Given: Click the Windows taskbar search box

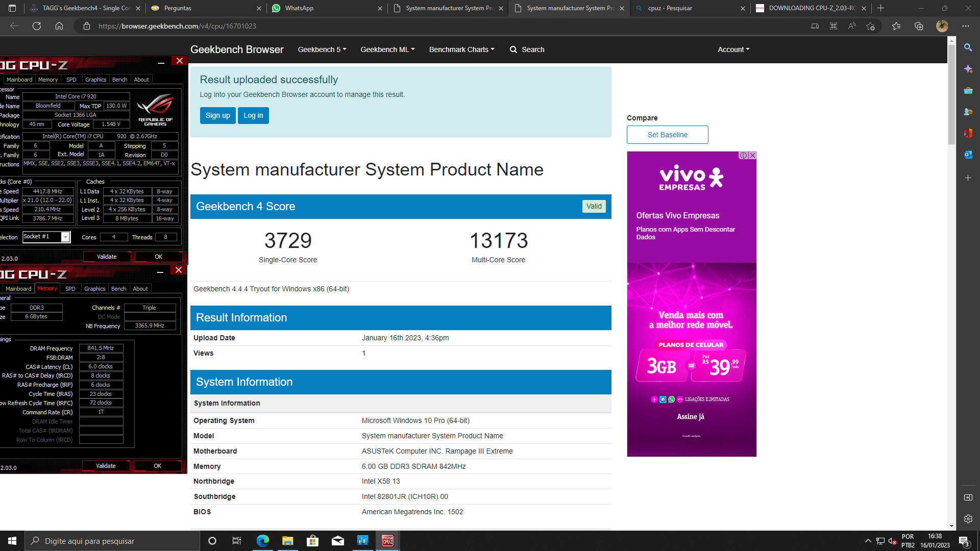Looking at the screenshot, I should pyautogui.click(x=112, y=541).
